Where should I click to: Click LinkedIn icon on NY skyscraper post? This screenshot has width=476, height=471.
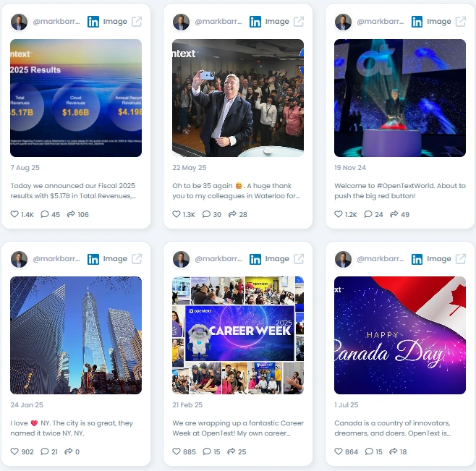coord(93,259)
